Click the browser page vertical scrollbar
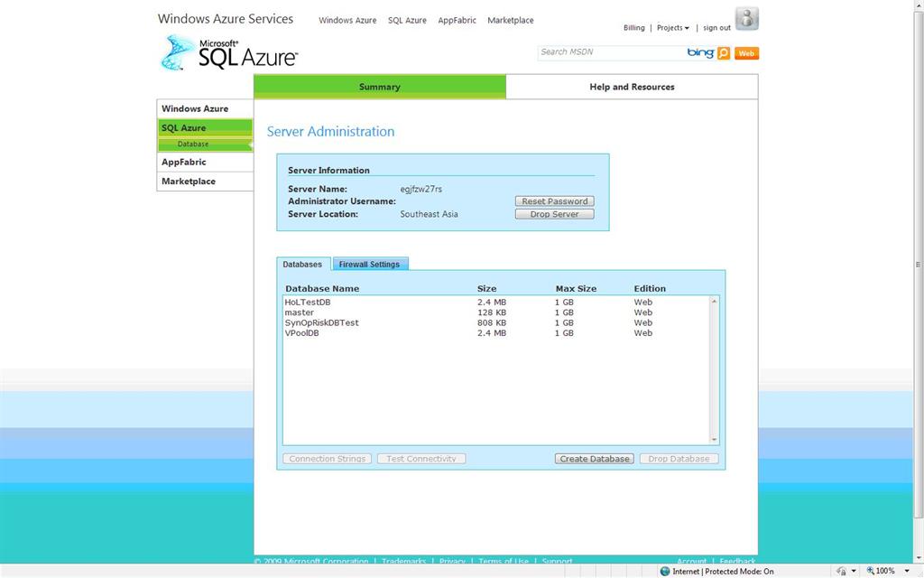This screenshot has height=578, width=924. point(918,266)
